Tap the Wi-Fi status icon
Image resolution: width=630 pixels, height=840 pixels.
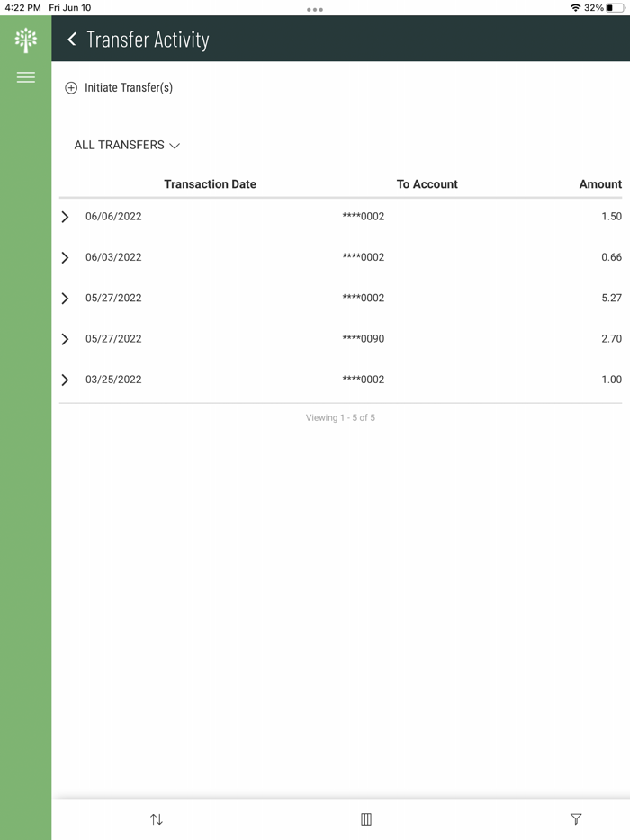pyautogui.click(x=575, y=7)
